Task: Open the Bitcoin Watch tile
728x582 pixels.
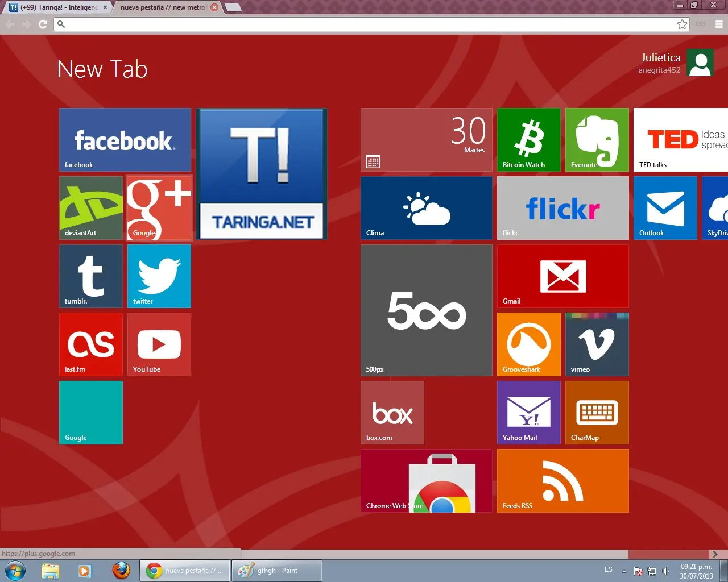Action: [x=529, y=140]
